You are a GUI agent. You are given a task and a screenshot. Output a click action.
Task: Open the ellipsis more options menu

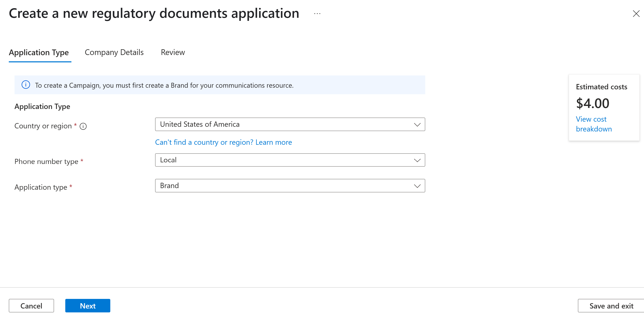point(317,13)
